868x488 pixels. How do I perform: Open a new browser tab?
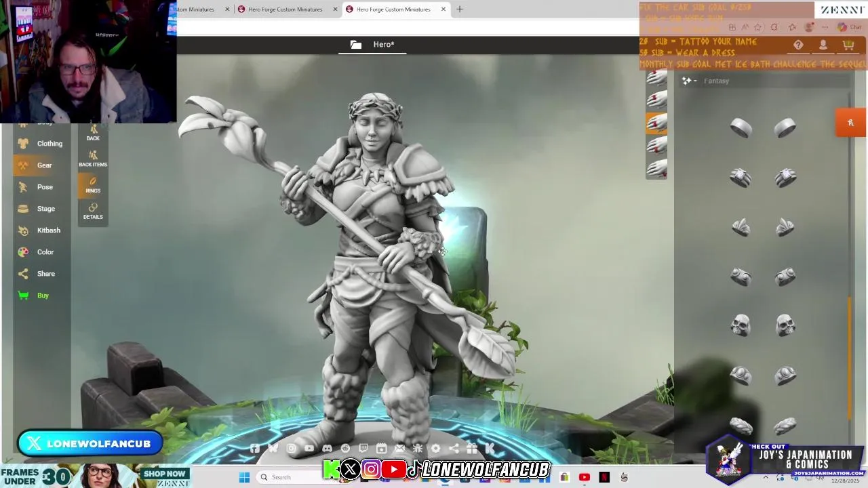[460, 9]
